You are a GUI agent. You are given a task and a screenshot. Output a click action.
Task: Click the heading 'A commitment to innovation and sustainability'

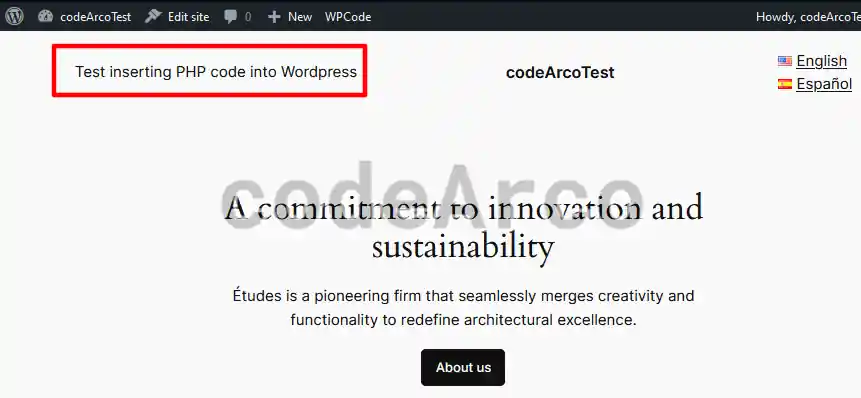pos(463,227)
